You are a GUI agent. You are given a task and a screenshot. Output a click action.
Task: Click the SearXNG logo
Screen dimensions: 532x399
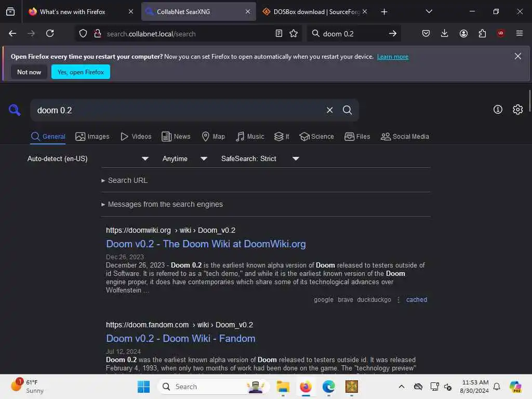coord(15,110)
